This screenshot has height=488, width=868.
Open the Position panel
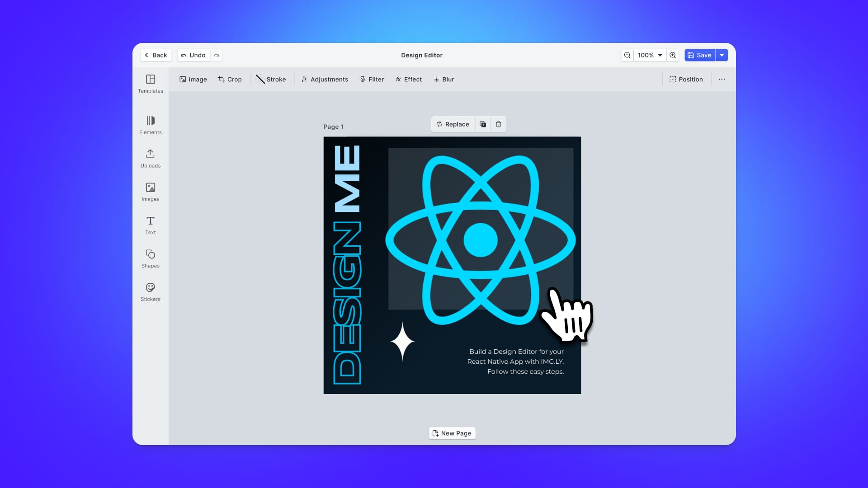(685, 79)
